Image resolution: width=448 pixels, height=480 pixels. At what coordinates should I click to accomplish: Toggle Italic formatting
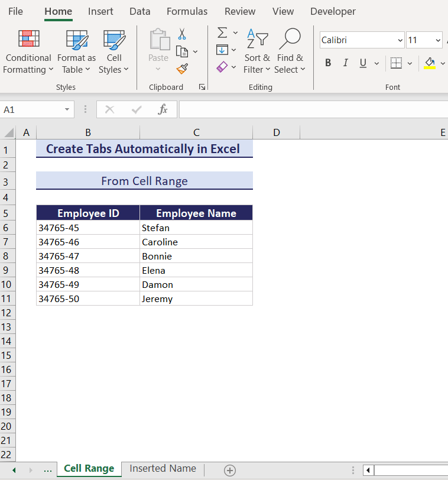tap(346, 63)
